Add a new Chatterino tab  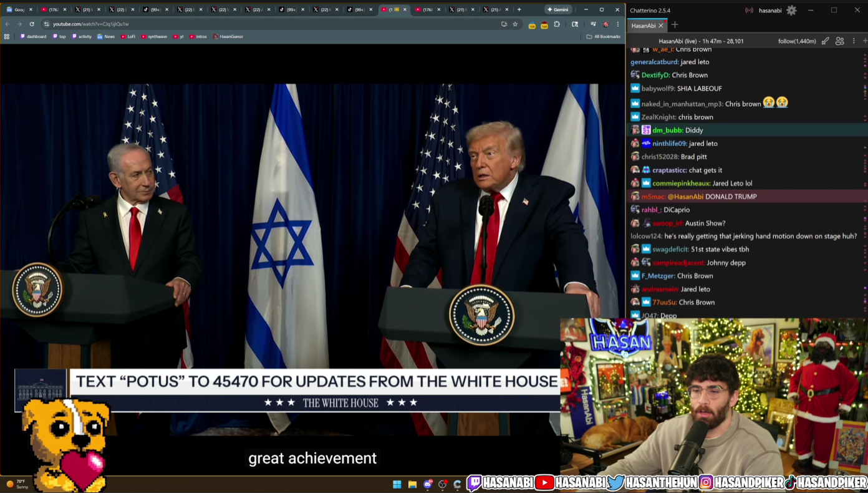(675, 25)
